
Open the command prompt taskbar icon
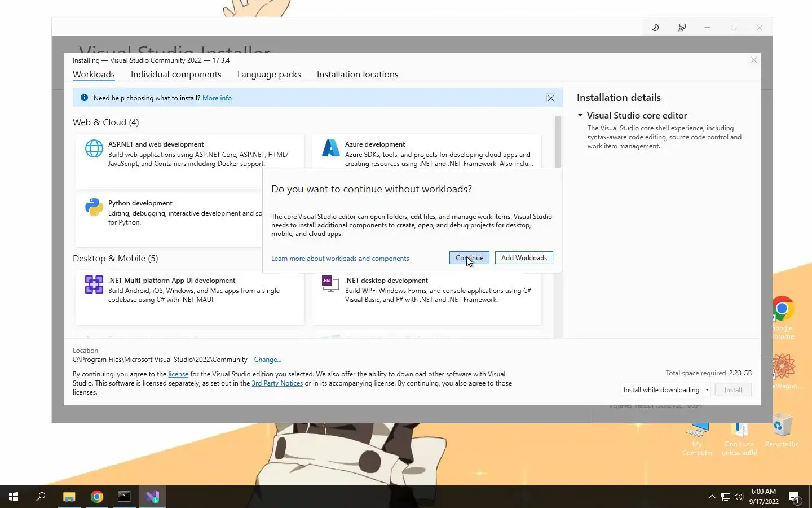[124, 497]
